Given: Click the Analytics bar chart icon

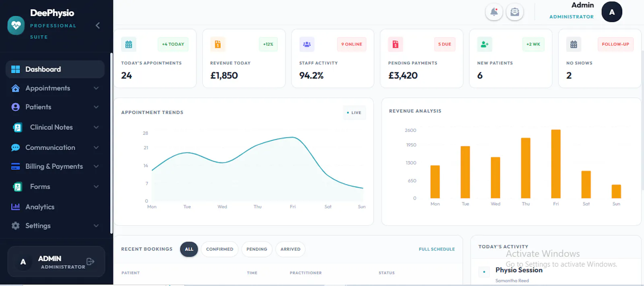Looking at the screenshot, I should [16, 207].
